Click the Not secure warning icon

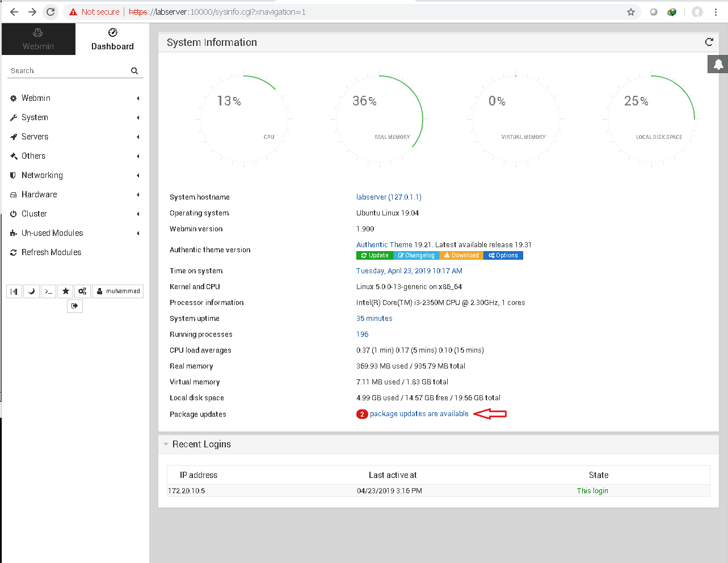tap(73, 12)
